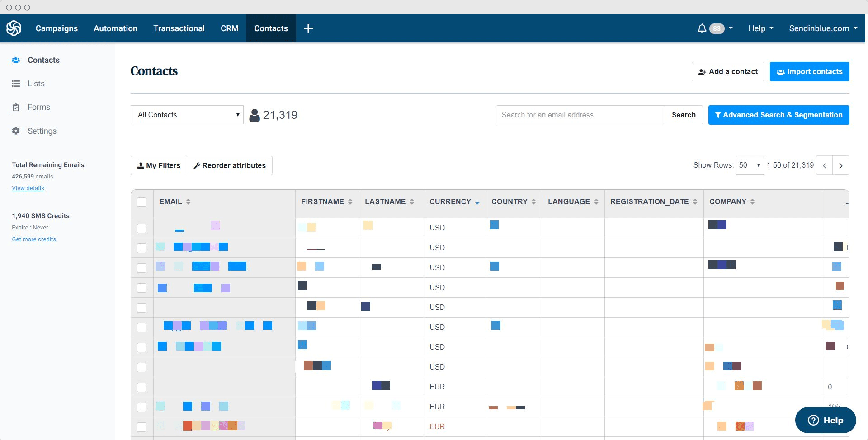Viewport: 868px width, 440px height.
Task: Open Settings via the gear icon
Action: pyautogui.click(x=16, y=131)
